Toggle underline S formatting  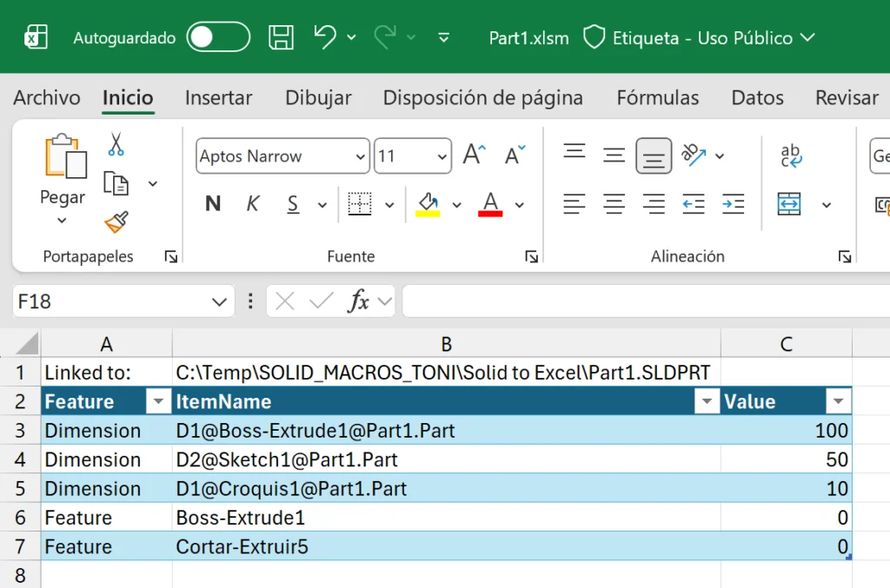293,203
